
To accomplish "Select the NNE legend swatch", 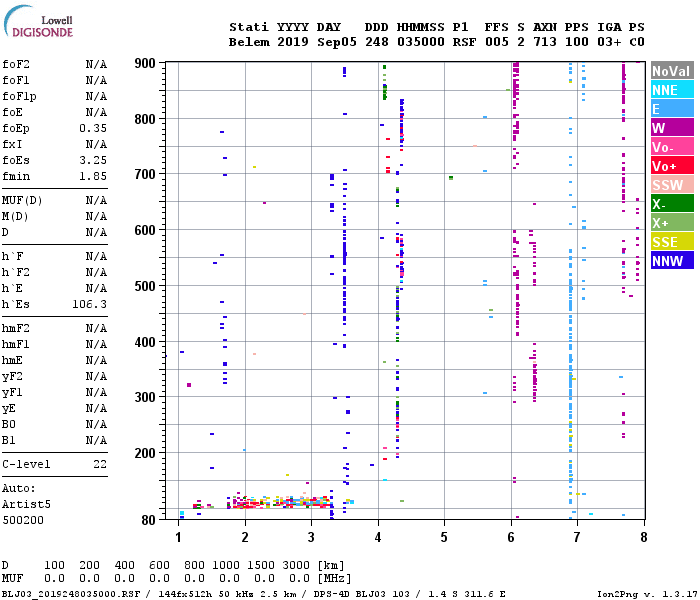I will coord(672,90).
